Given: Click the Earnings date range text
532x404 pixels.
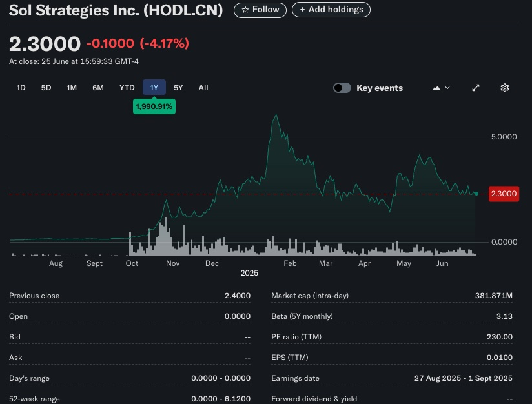Looking at the screenshot, I should 463,378.
